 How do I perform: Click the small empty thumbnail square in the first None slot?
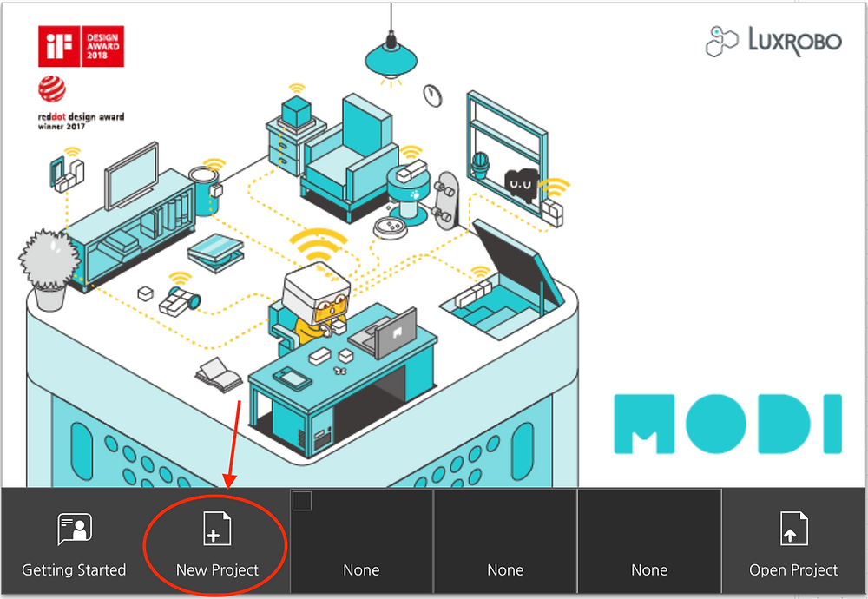302,500
